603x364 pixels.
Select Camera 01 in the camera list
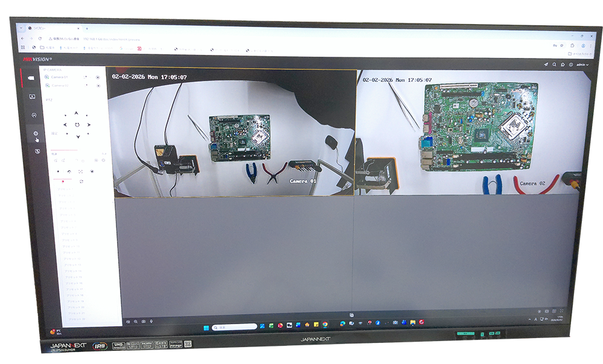click(60, 77)
